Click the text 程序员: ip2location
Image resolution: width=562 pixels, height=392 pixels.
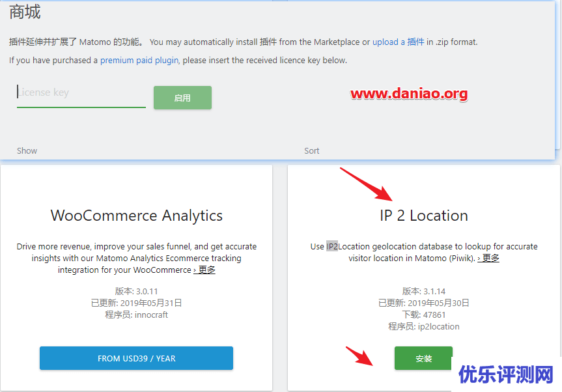tap(424, 327)
